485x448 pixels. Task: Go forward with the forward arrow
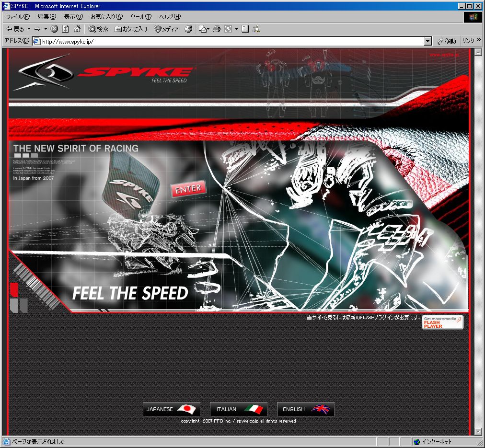pos(37,29)
